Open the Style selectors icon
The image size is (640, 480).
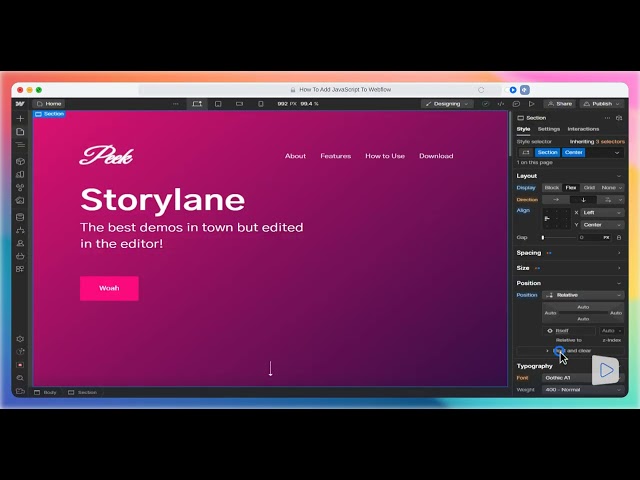point(20,187)
